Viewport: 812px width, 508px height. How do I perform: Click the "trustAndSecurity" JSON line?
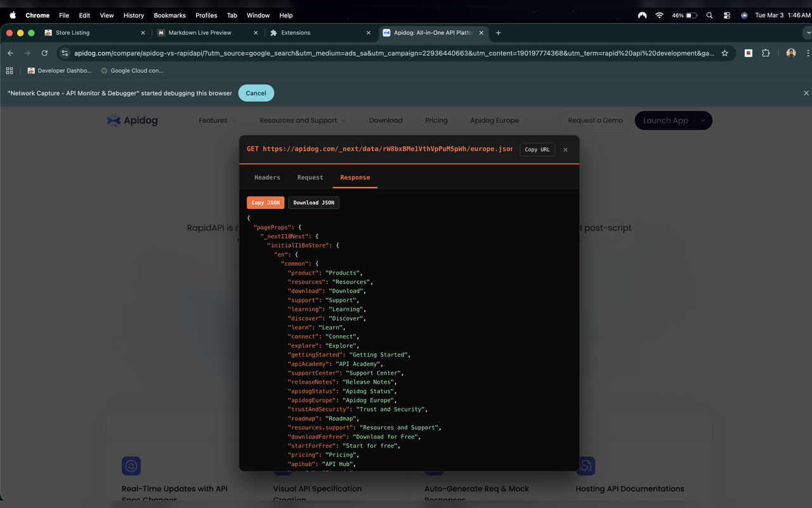(x=359, y=410)
